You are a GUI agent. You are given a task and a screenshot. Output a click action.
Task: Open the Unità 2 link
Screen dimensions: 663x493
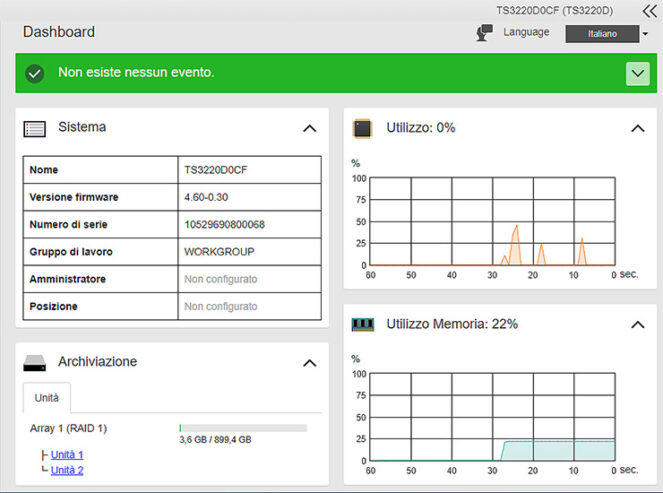[67, 470]
